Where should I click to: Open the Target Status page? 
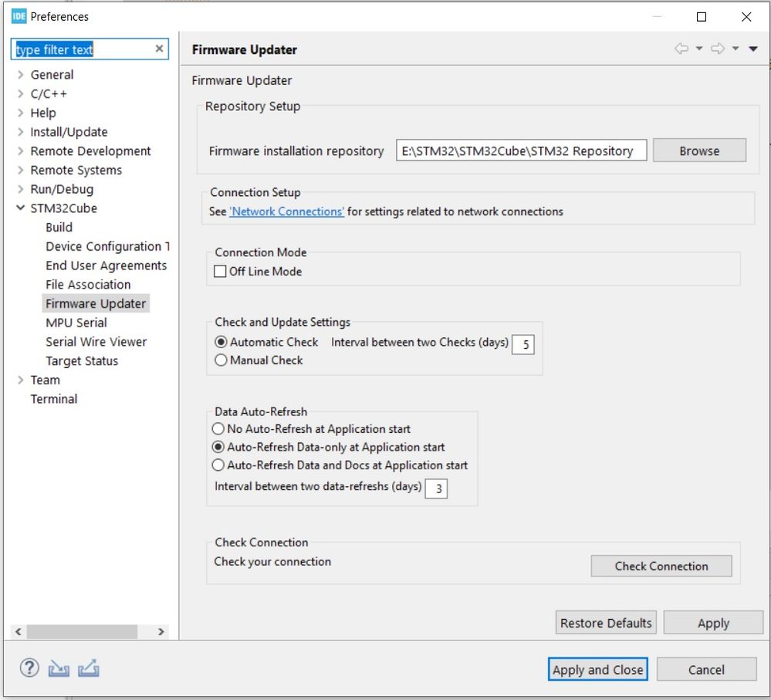pyautogui.click(x=82, y=361)
